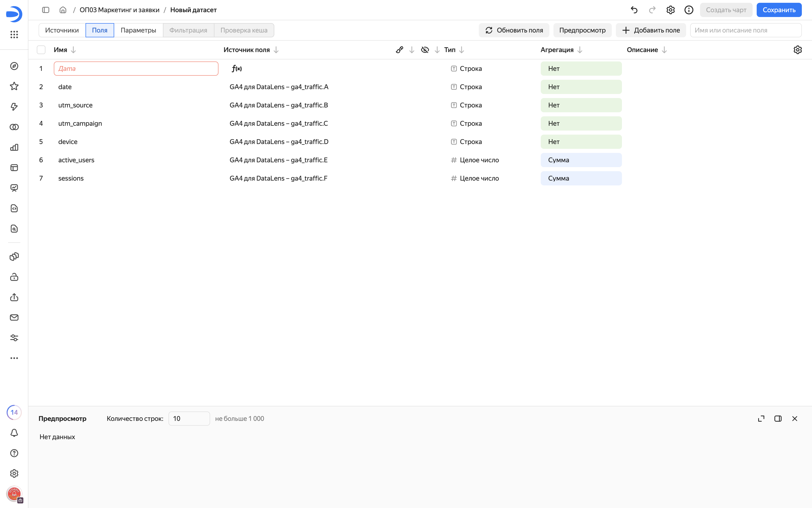Go to home via breadcrumb house icon
812x508 pixels.
click(x=63, y=10)
